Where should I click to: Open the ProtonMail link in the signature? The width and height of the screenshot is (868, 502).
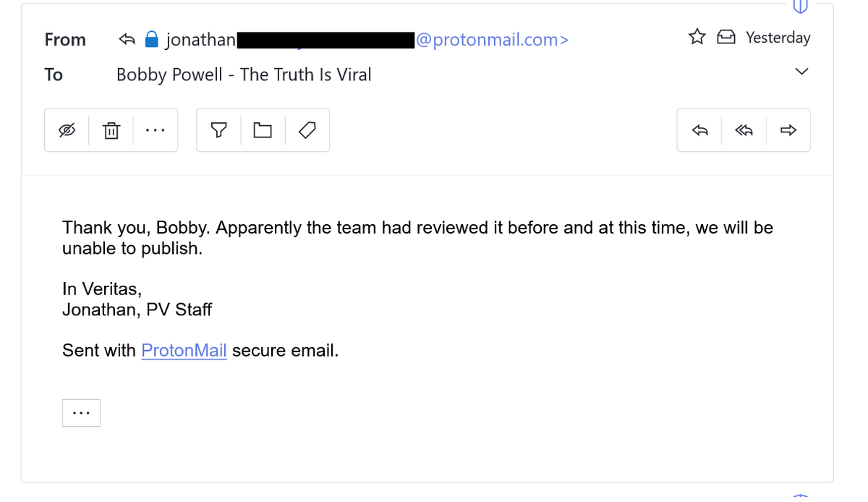click(x=184, y=351)
